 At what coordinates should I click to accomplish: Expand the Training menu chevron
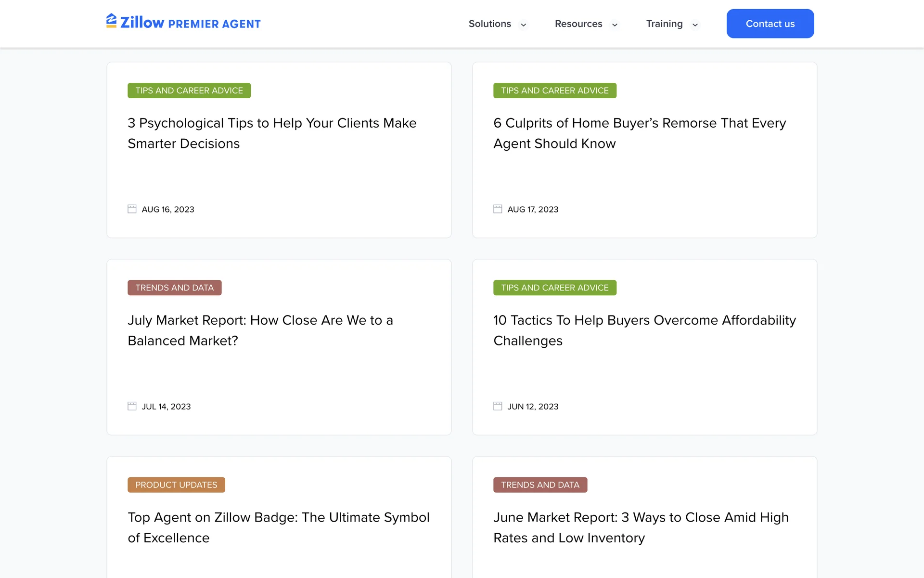(695, 25)
